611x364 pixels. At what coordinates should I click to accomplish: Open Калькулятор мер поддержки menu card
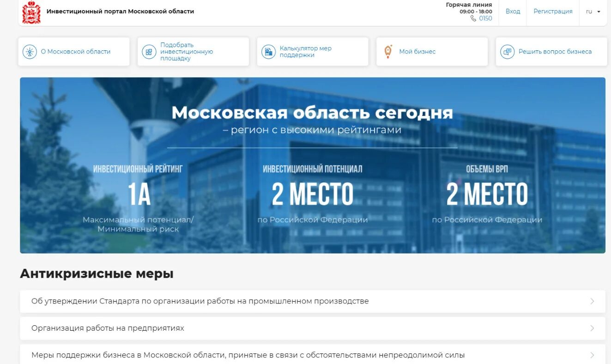click(313, 52)
